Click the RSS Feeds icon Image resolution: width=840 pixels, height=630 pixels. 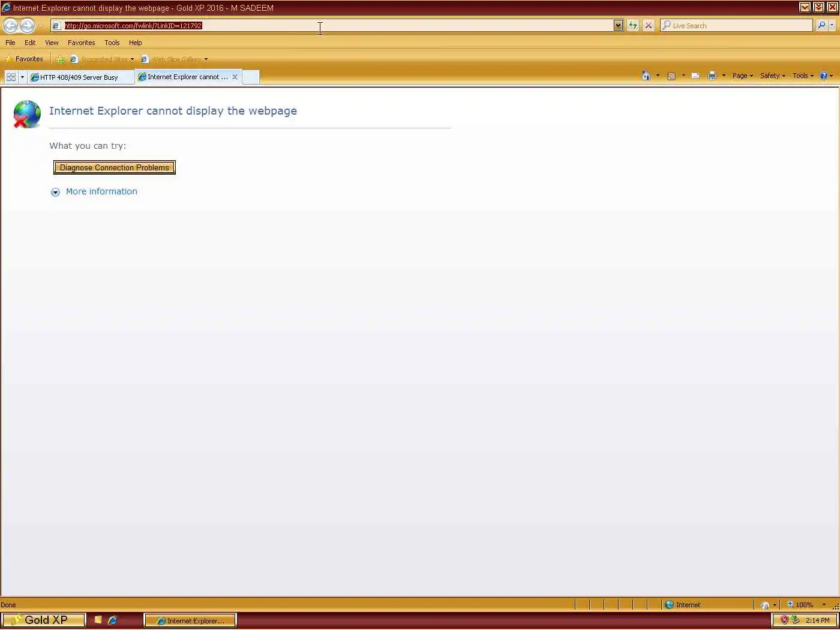point(671,76)
